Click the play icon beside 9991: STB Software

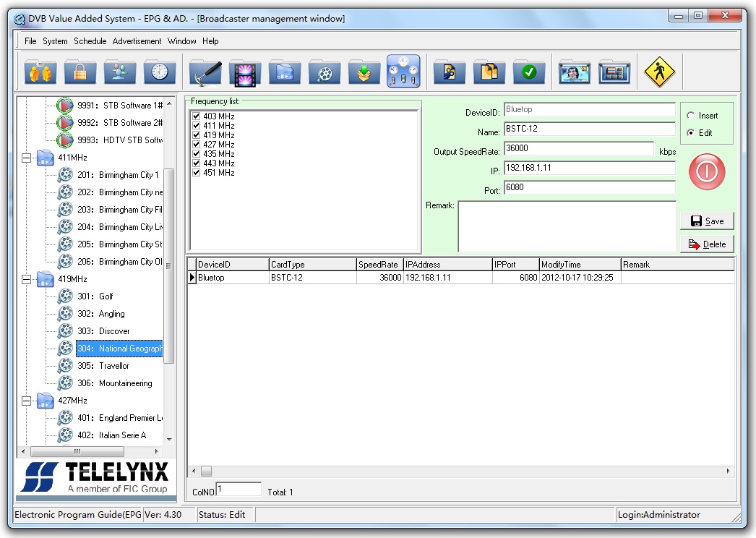click(64, 105)
